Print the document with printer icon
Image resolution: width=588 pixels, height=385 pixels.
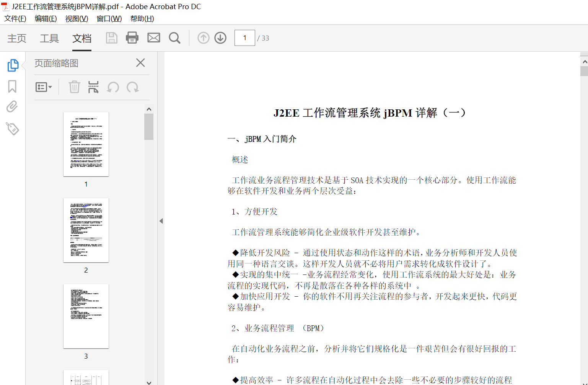pos(132,37)
